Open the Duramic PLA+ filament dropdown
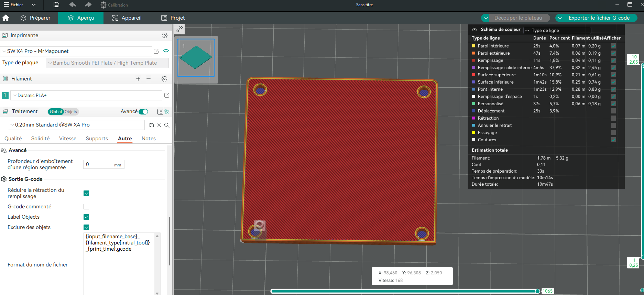The image size is (644, 295). pos(86,95)
